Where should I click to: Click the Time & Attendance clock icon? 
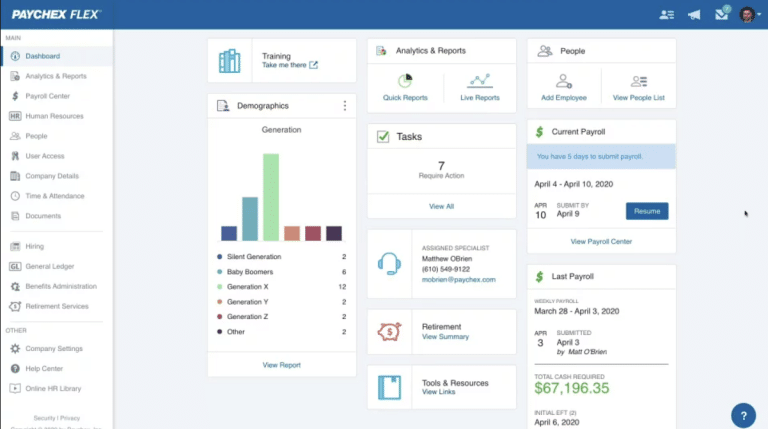pyautogui.click(x=15, y=196)
